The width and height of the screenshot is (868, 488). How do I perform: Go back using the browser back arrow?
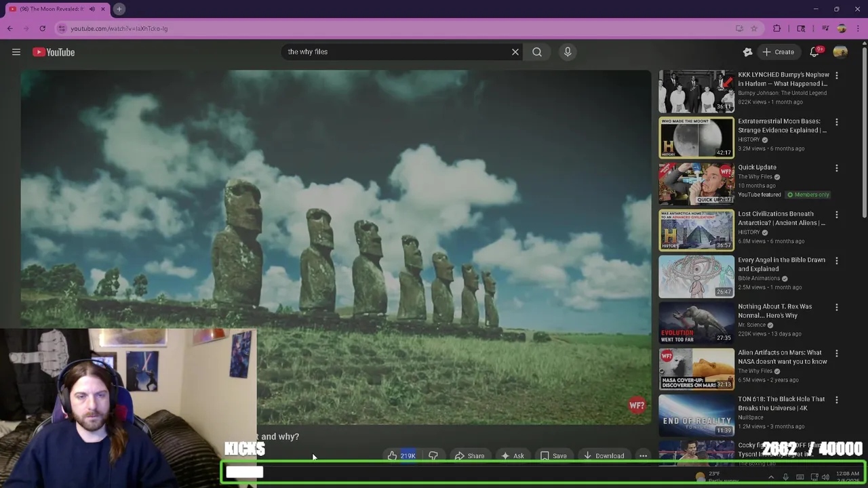(x=10, y=28)
